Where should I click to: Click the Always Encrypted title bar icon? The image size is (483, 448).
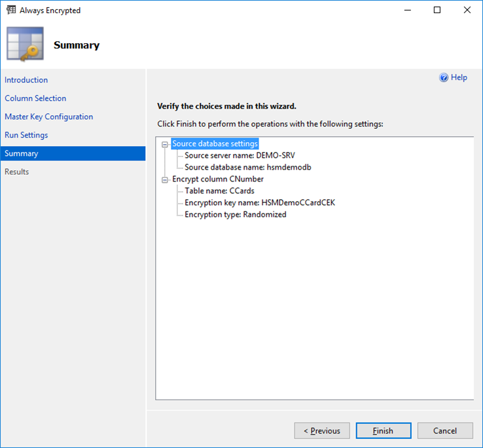pos(10,10)
